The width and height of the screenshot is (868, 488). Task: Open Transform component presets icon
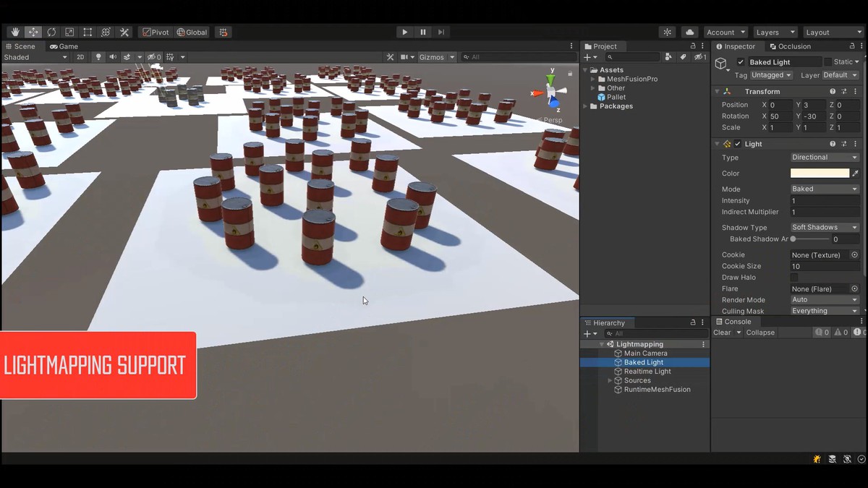click(x=843, y=92)
